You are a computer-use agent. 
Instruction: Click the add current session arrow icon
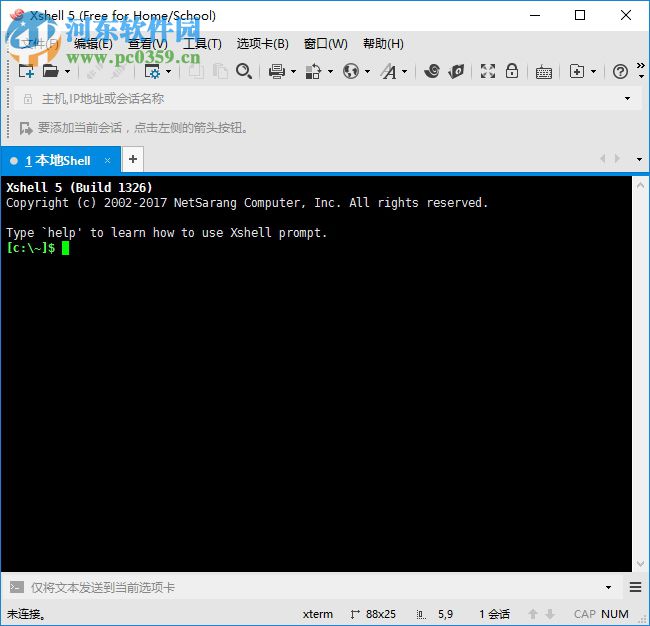point(26,128)
